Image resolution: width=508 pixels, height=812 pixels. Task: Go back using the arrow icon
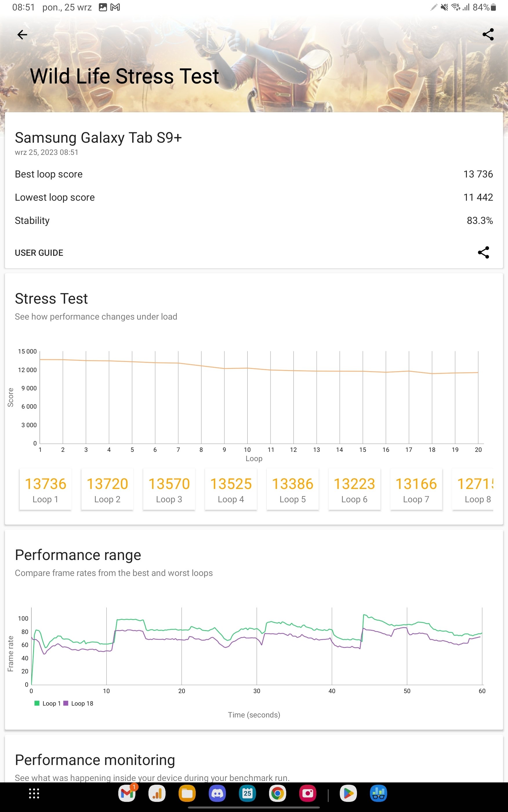tap(22, 35)
